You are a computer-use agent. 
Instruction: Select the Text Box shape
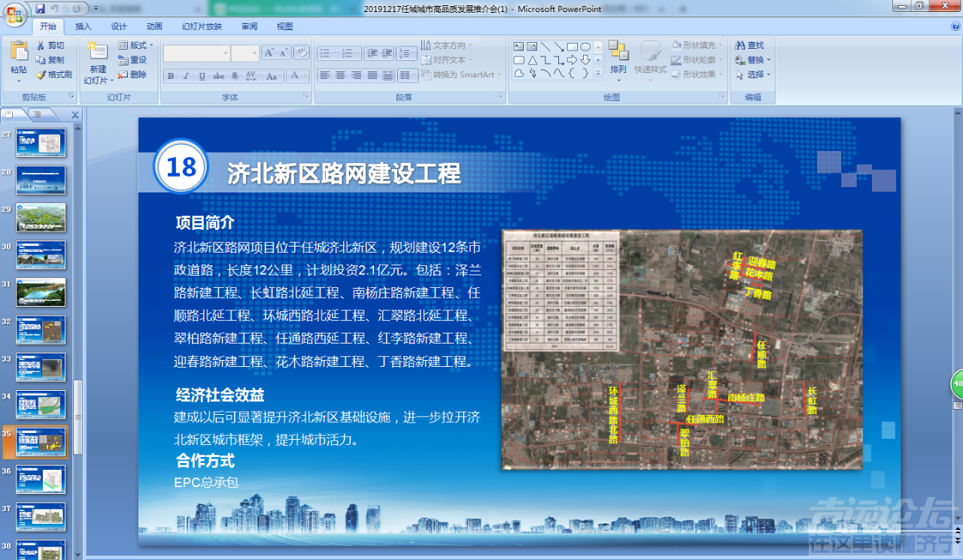click(x=519, y=47)
